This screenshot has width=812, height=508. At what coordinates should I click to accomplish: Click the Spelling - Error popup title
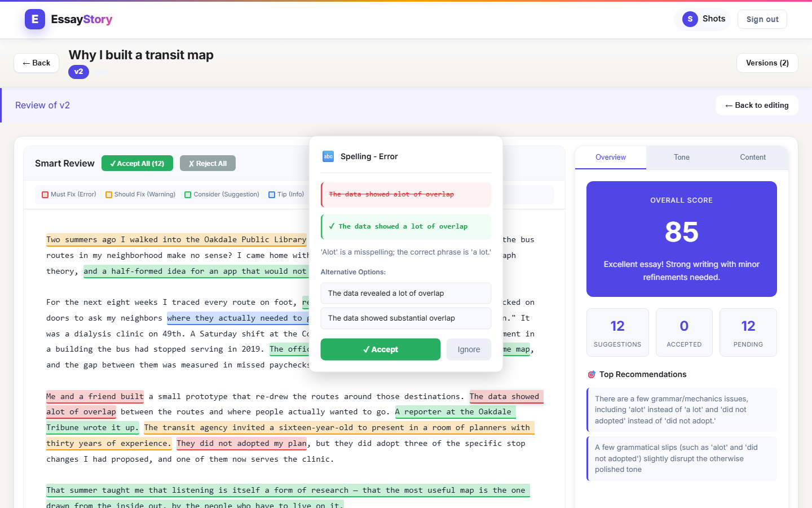[x=369, y=156]
